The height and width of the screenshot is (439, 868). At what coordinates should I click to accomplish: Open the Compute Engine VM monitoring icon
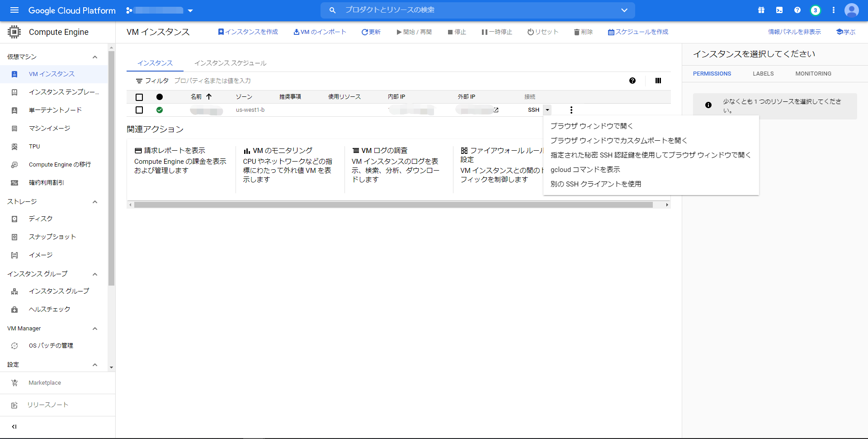click(247, 150)
